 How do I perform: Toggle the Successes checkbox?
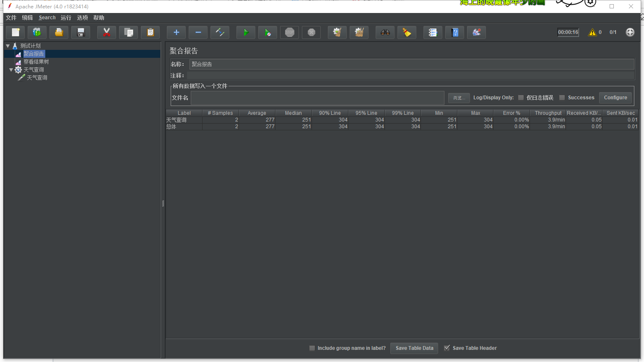[x=562, y=98]
